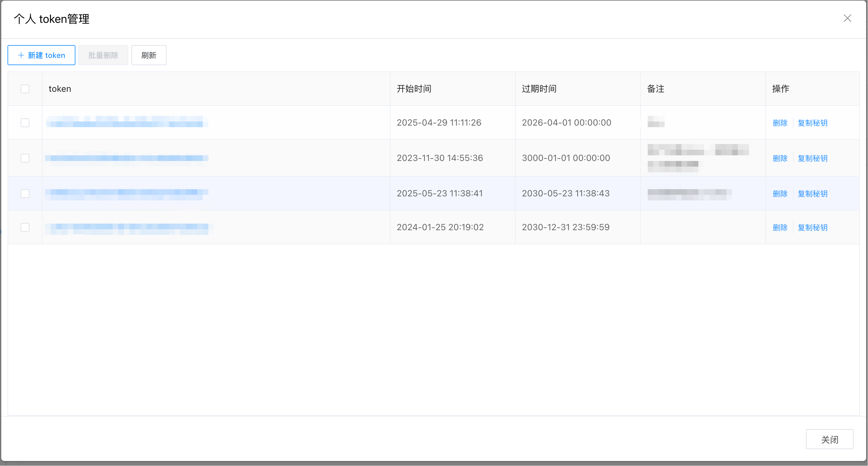The width and height of the screenshot is (868, 466).
Task: Click the 刷新 button
Action: pyautogui.click(x=149, y=55)
